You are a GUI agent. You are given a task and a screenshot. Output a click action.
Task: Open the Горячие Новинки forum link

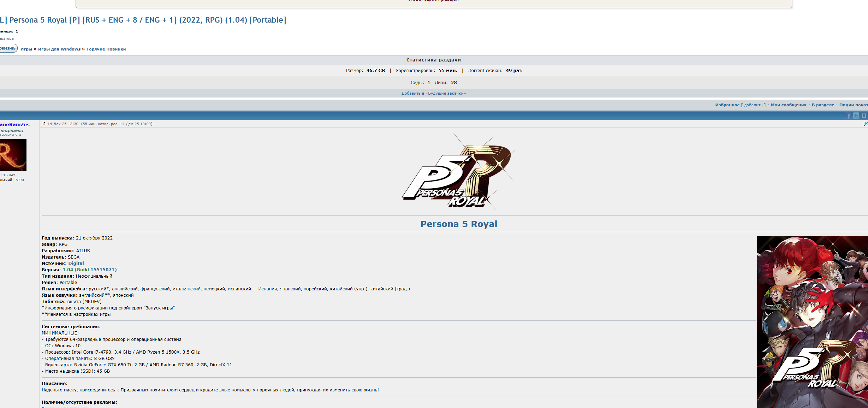point(106,49)
